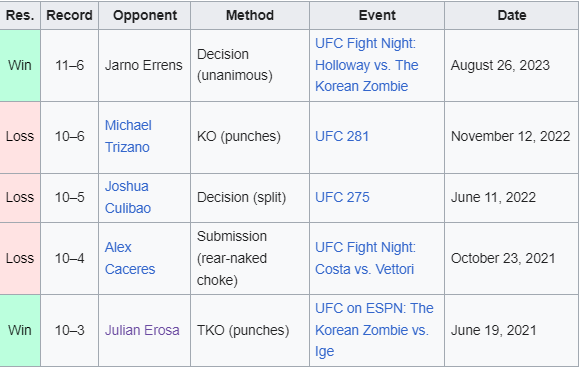Click the Date column header
The width and height of the screenshot is (579, 367).
512,15
